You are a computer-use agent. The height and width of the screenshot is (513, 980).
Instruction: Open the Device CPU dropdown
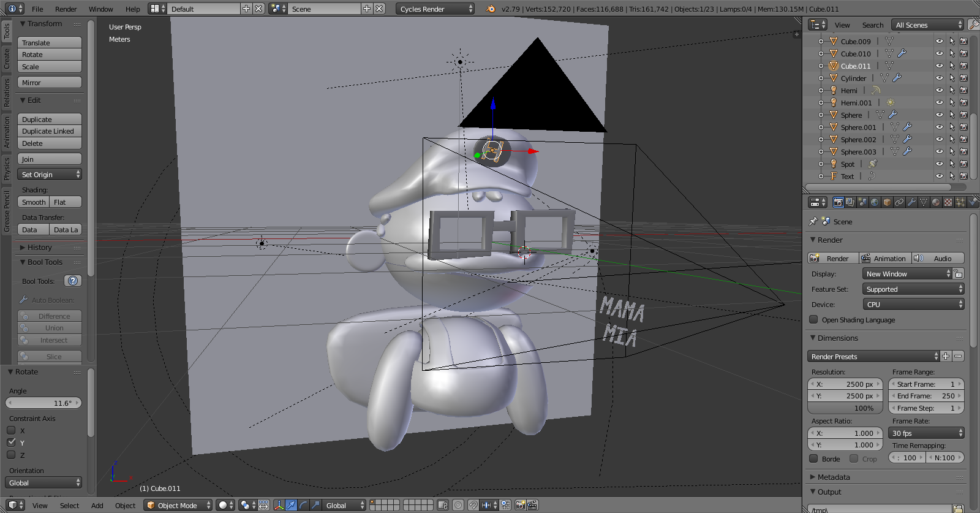coord(913,304)
